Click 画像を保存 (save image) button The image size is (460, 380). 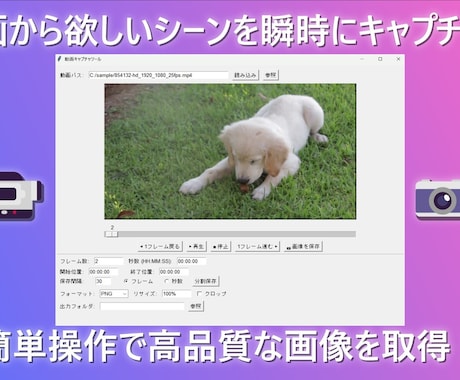[x=304, y=247]
